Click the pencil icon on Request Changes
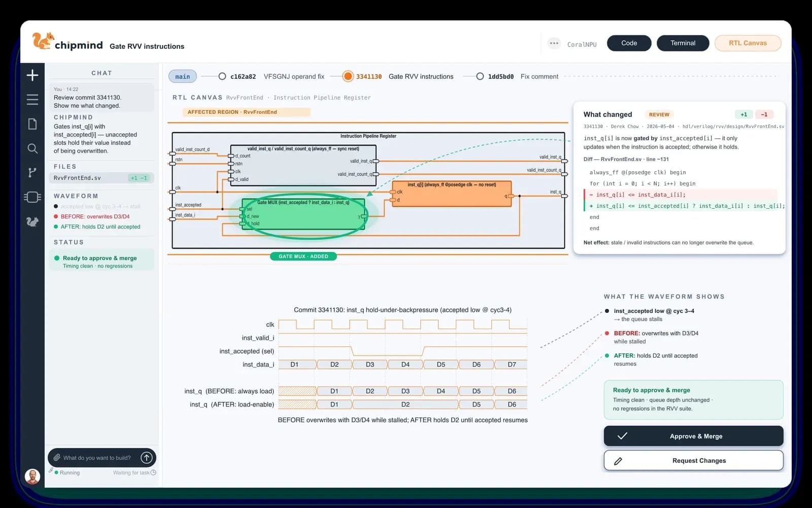812x508 pixels. (x=618, y=461)
